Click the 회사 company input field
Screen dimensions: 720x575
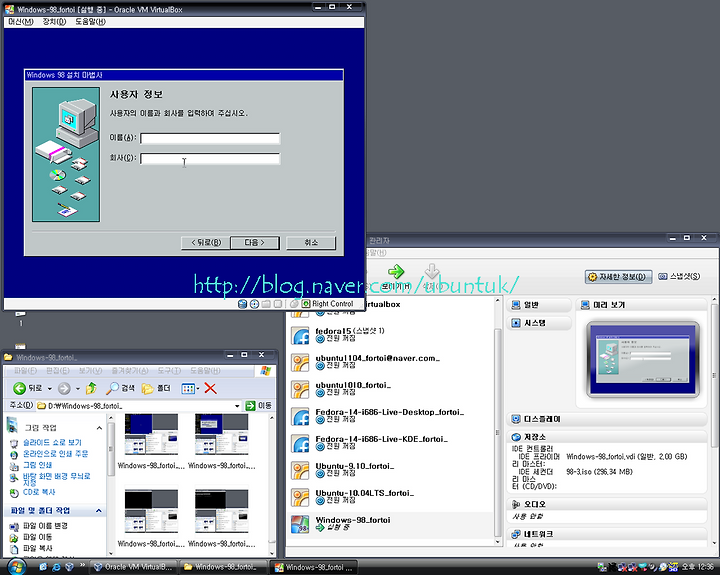210,158
